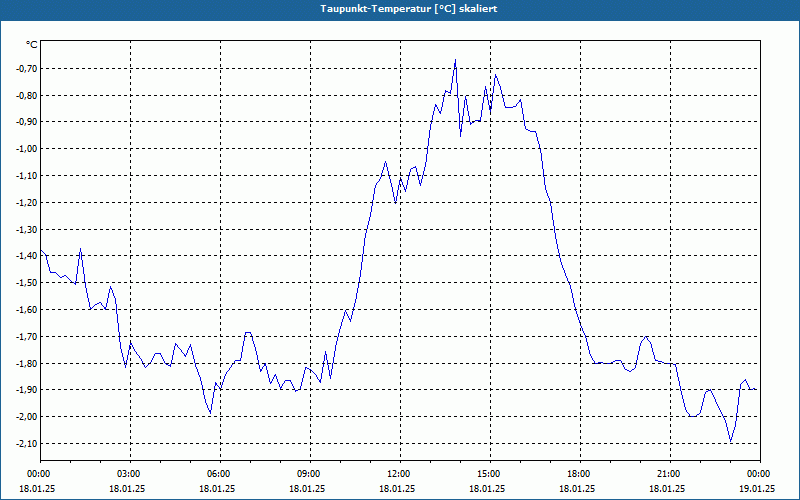Click the highest peak of the blue curve
Image resolution: width=800 pixels, height=500 pixels.
(455, 60)
